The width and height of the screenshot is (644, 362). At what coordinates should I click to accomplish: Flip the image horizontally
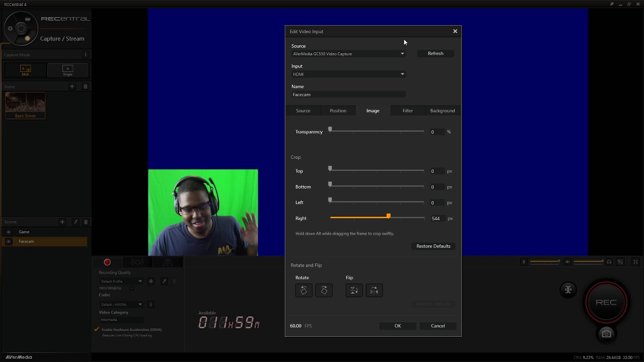pyautogui.click(x=374, y=291)
